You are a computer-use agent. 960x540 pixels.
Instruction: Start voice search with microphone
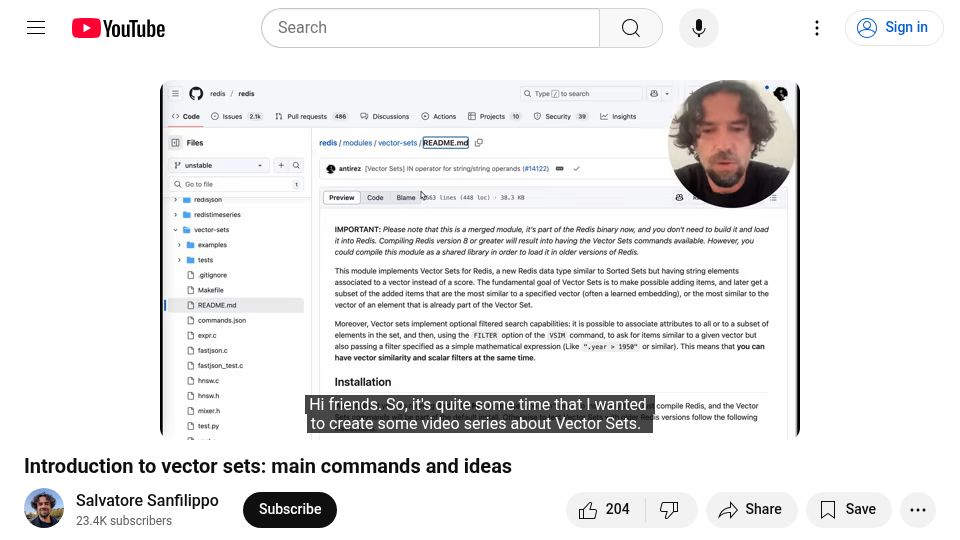coord(699,28)
